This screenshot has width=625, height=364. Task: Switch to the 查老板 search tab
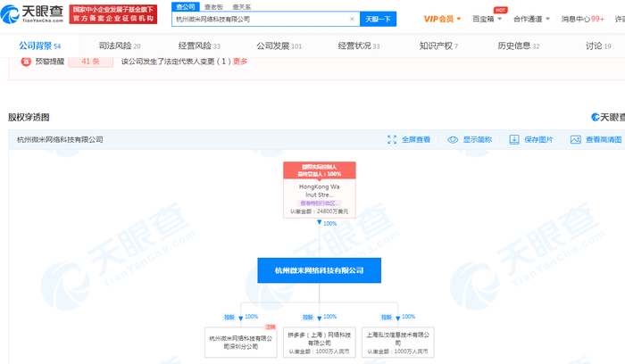(x=213, y=7)
